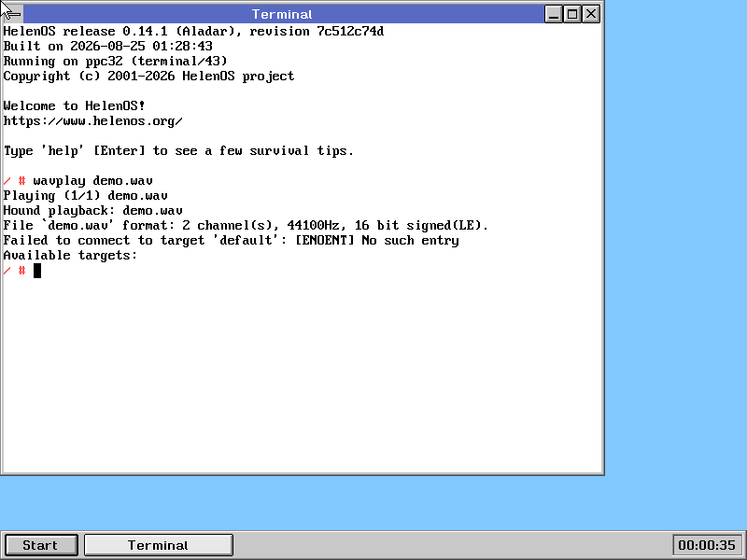747x560 pixels.
Task: Click the 'HelenOS release 0.14.1' line
Action: [x=193, y=32]
